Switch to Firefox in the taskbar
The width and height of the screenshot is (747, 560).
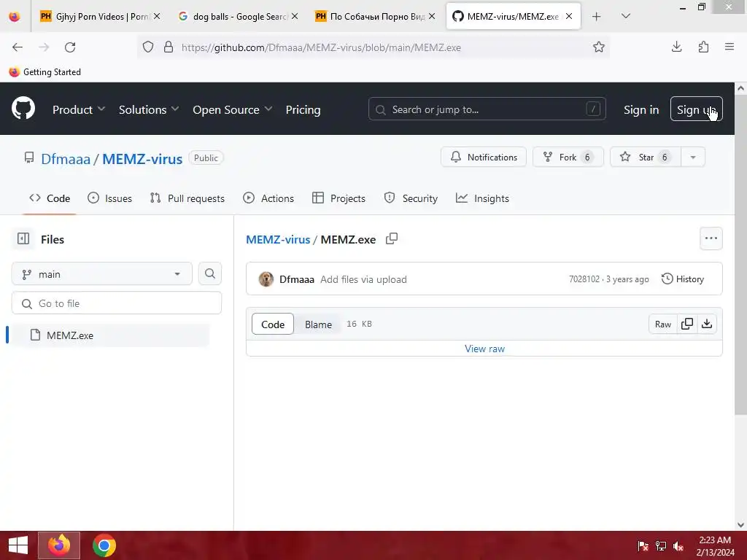click(59, 545)
